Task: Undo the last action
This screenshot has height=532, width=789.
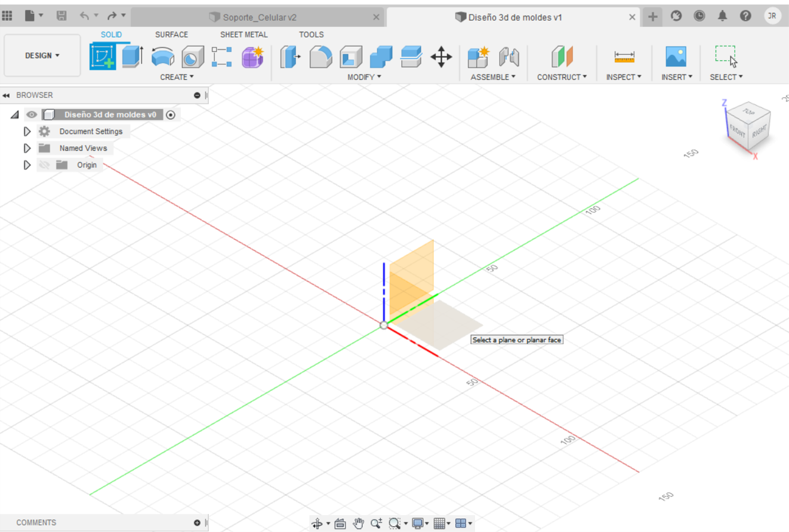Action: 85,16
